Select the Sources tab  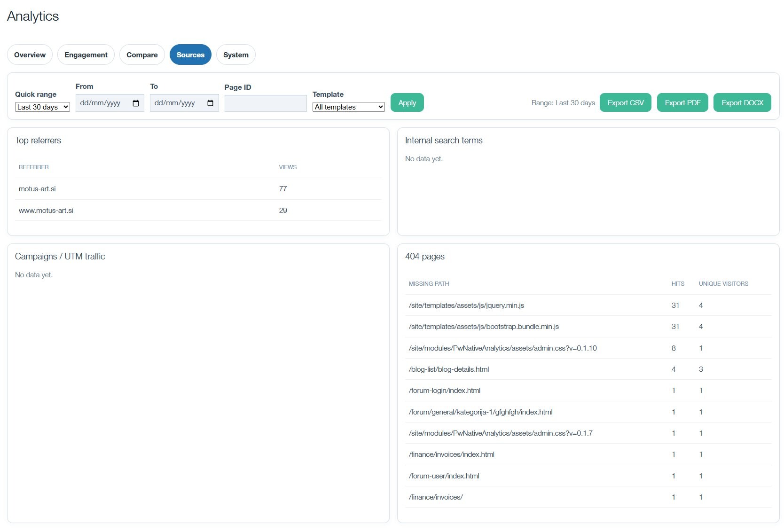(190, 55)
